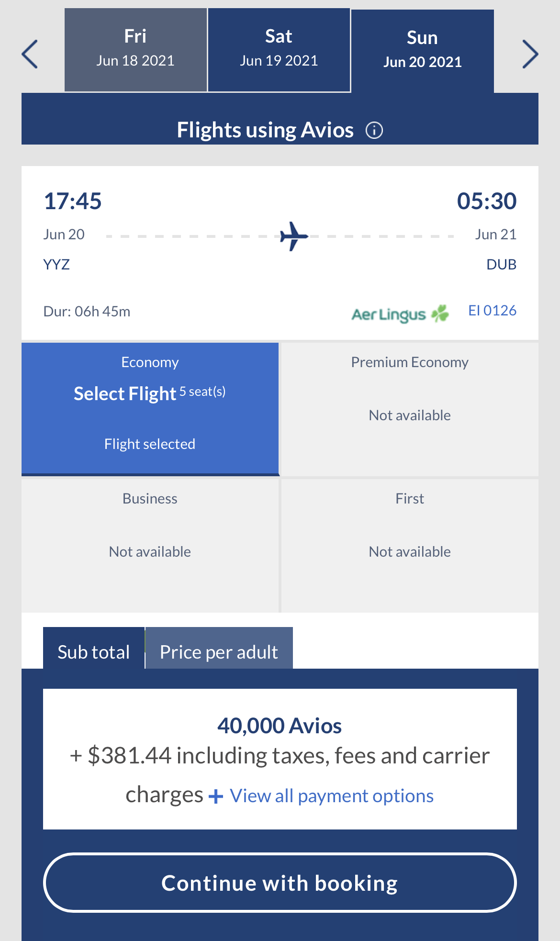Click the plus icon beside payment options
Screen dimensions: 560x941
[216, 796]
